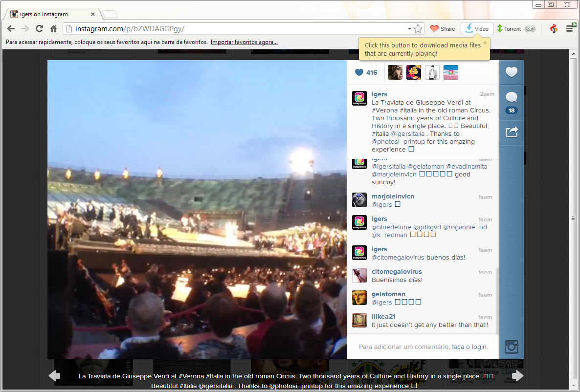The width and height of the screenshot is (580, 392).
Task: Reload the page with refresh icon
Action: click(x=40, y=29)
